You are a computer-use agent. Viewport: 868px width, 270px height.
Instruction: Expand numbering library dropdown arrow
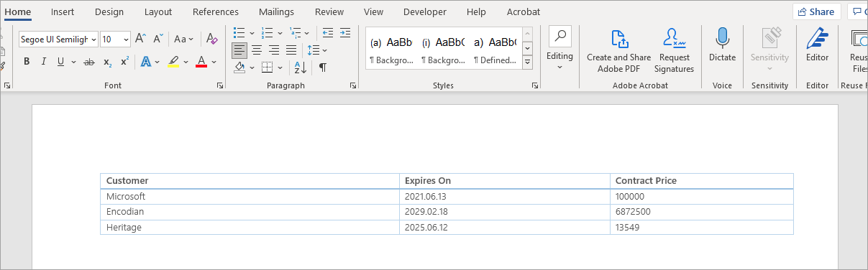[x=279, y=32]
